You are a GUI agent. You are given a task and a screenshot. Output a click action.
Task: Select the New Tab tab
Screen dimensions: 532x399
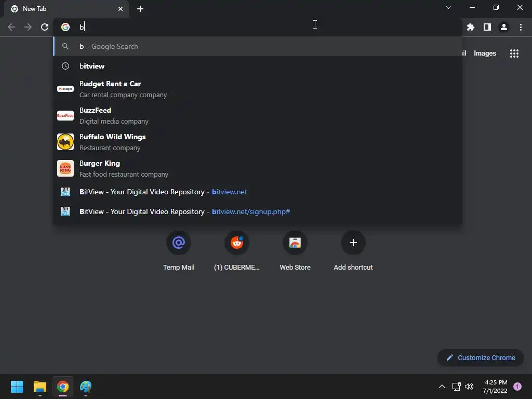(x=66, y=9)
